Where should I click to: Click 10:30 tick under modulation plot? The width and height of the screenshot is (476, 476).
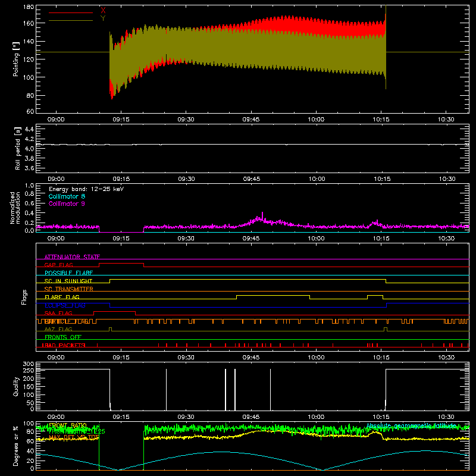click(x=446, y=239)
